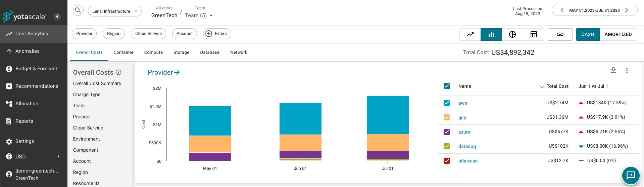Click the user profile avatar icon
This screenshot has height=187, width=644.
coord(9,174)
